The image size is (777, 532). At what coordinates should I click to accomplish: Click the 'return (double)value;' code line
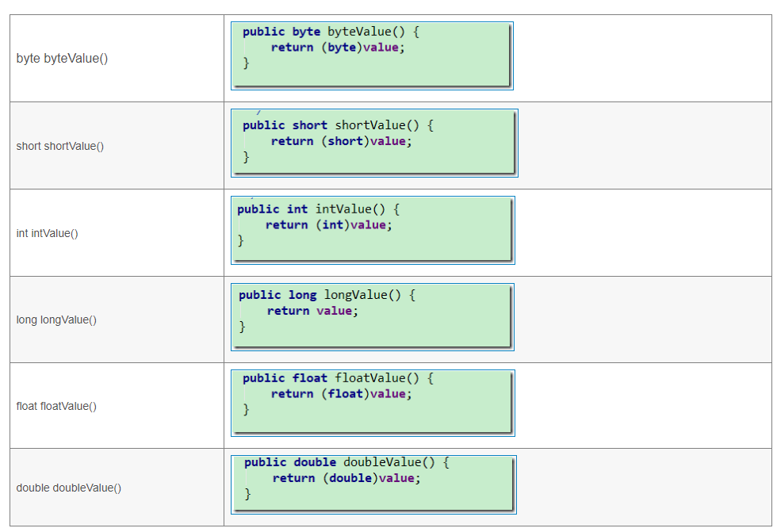346,478
